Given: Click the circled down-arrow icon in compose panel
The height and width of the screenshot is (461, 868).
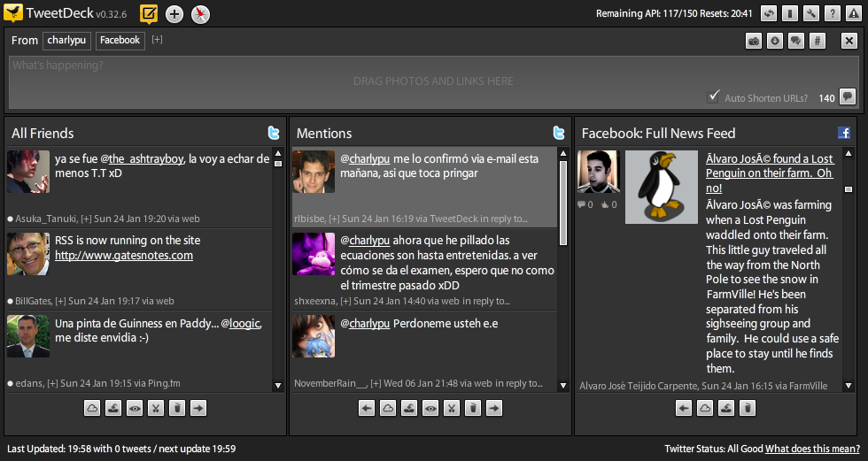Looking at the screenshot, I should (x=774, y=41).
